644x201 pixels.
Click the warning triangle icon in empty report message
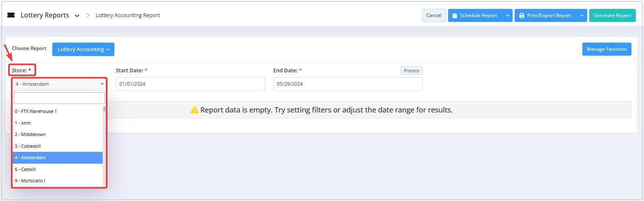coord(194,110)
